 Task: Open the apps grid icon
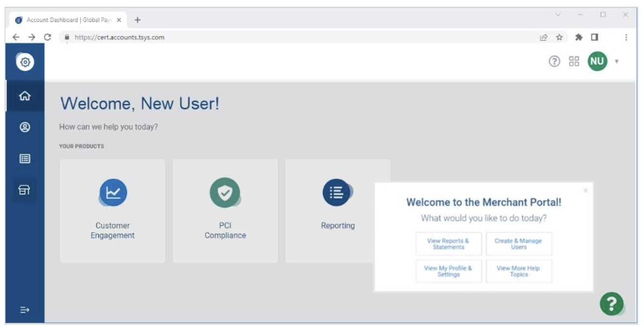574,61
